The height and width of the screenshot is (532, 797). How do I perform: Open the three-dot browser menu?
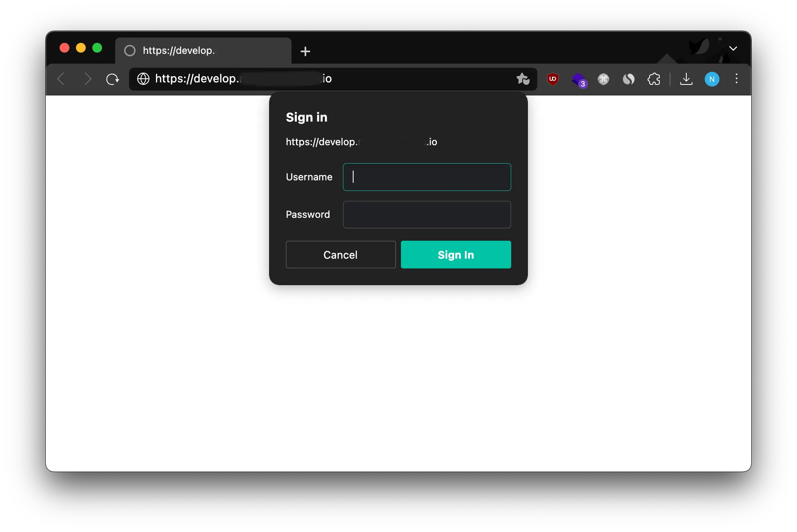point(737,79)
